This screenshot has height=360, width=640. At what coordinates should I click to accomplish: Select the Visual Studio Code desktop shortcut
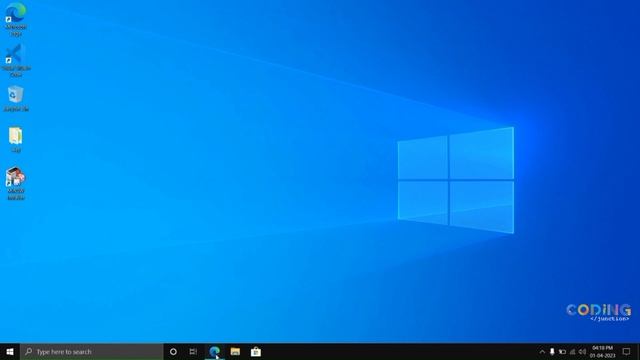coord(16,60)
